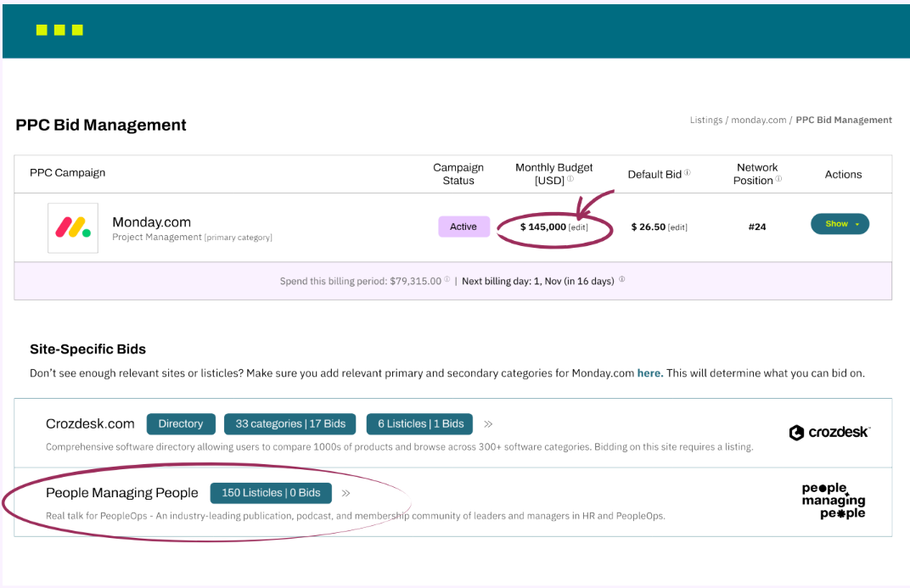Screen dimensions: 910x588
Task: Click the Network Position info icon
Action: (x=778, y=180)
